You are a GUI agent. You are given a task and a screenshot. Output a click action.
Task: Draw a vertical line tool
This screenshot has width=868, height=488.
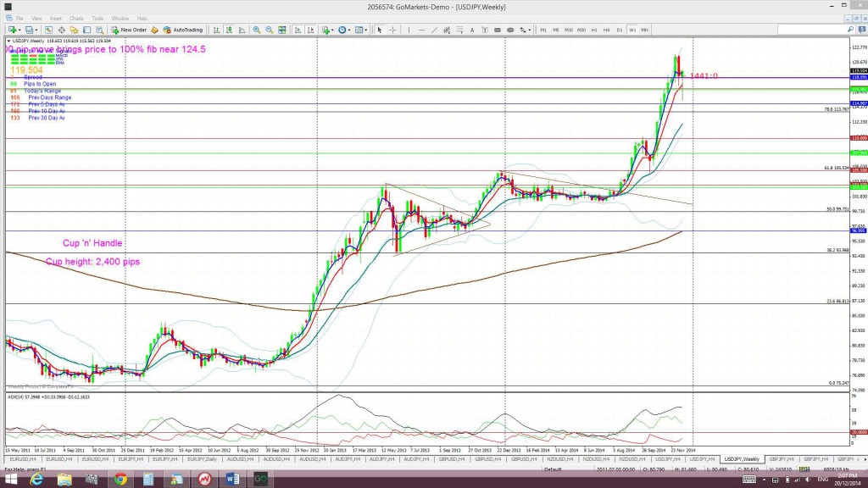coord(409,30)
